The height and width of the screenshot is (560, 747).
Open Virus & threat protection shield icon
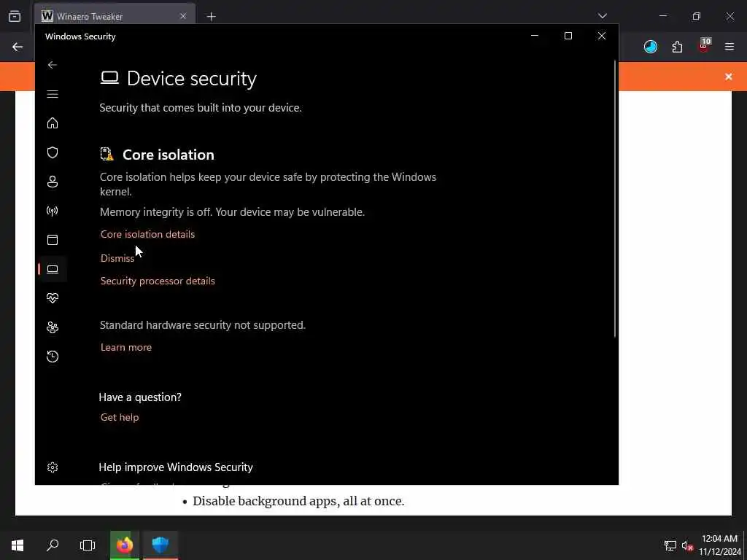click(53, 152)
